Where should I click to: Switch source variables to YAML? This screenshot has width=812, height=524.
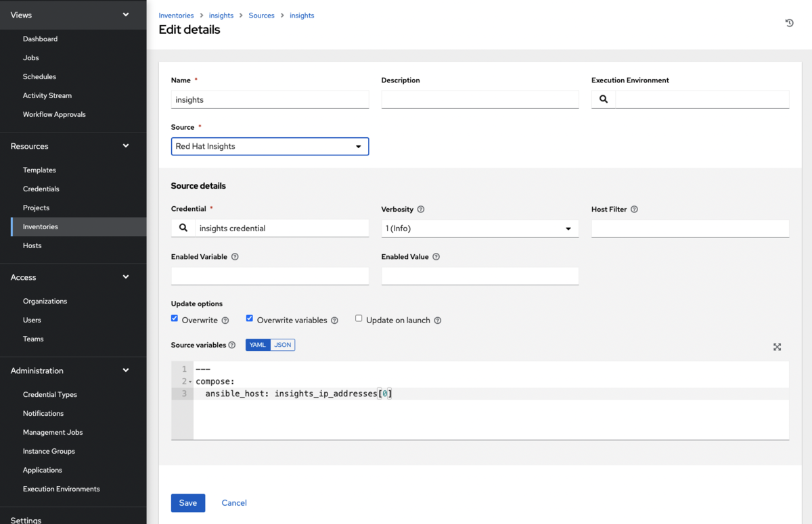[x=258, y=345]
